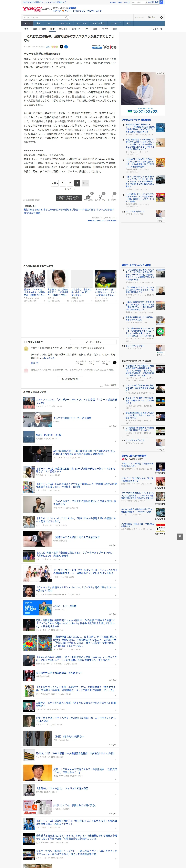Click the comment count icon showing 82
186x868 pixels.
pos(48,47)
